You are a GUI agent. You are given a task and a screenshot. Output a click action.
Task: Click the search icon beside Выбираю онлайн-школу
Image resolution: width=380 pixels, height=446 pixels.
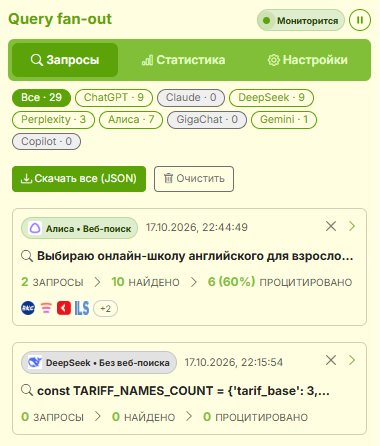[27, 256]
